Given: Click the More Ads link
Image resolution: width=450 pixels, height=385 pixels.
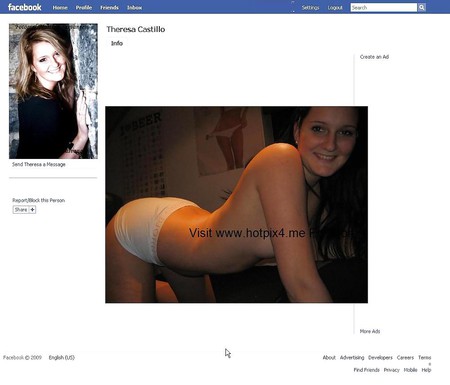Looking at the screenshot, I should 370,331.
